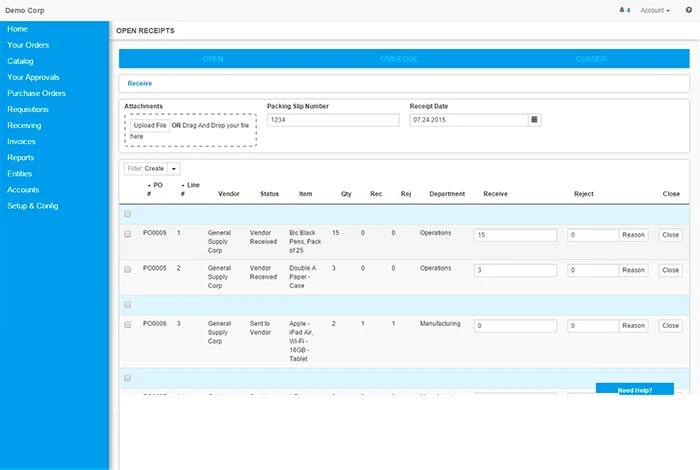Click the Vendor column header

[x=229, y=194]
